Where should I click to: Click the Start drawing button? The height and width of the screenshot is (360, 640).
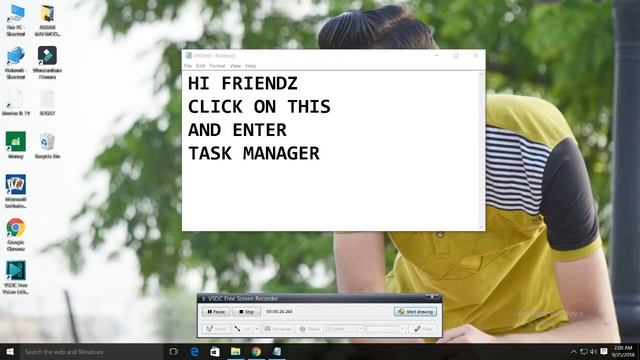tap(416, 311)
